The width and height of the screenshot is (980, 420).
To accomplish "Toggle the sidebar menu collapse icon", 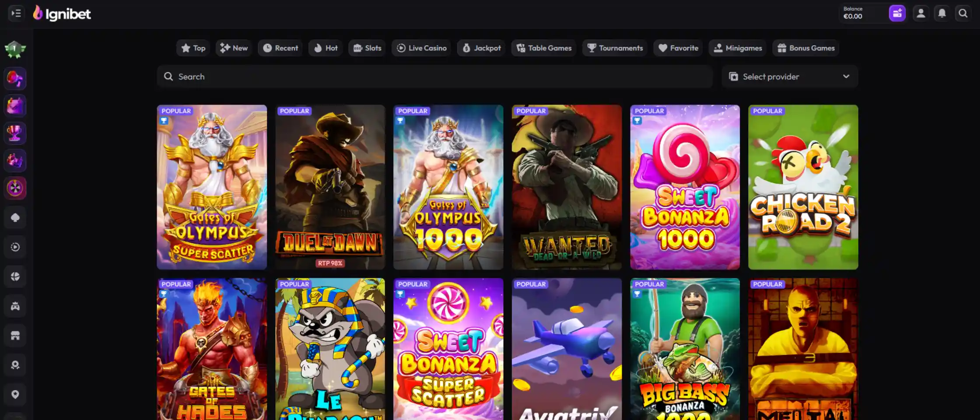I will (16, 13).
